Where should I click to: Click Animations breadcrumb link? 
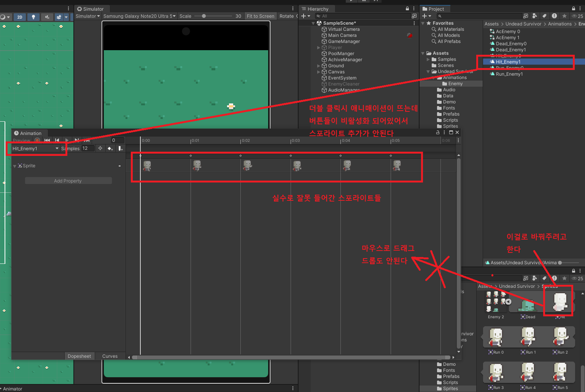coord(560,24)
